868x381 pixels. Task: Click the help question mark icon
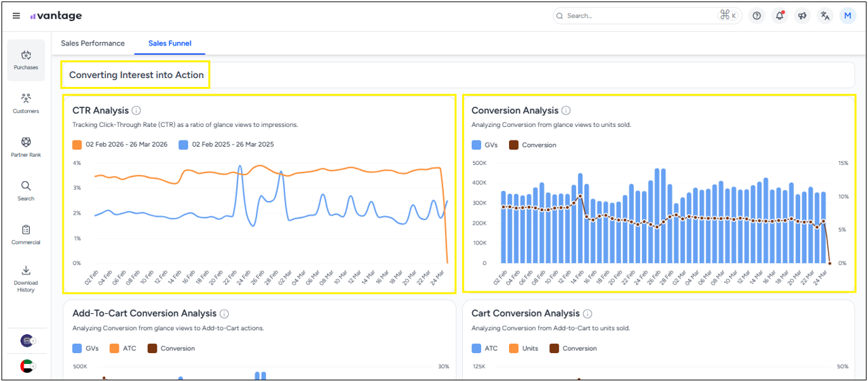click(x=757, y=16)
